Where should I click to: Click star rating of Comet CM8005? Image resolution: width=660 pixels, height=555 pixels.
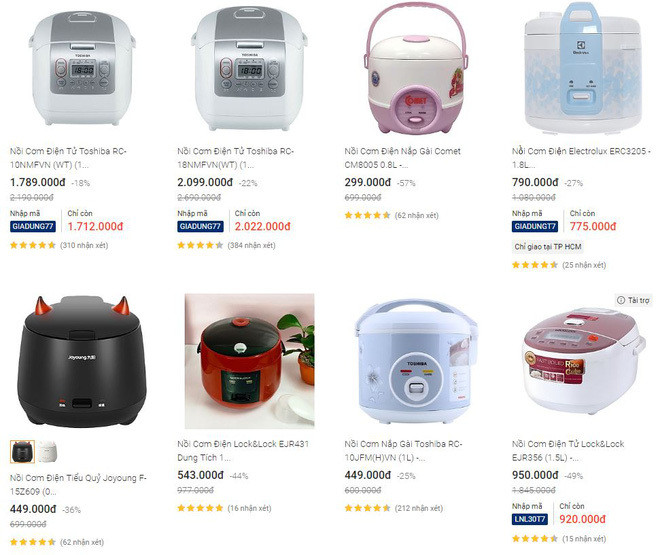[x=367, y=215]
